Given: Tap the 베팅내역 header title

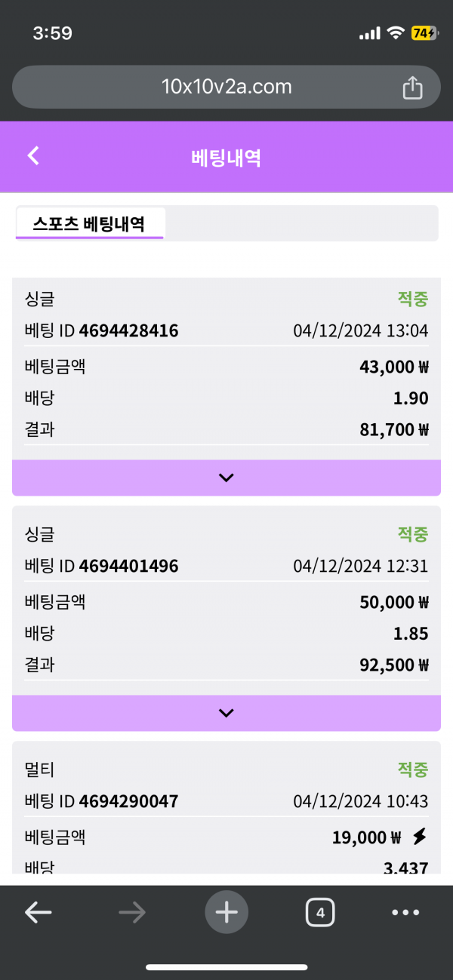Looking at the screenshot, I should point(226,158).
